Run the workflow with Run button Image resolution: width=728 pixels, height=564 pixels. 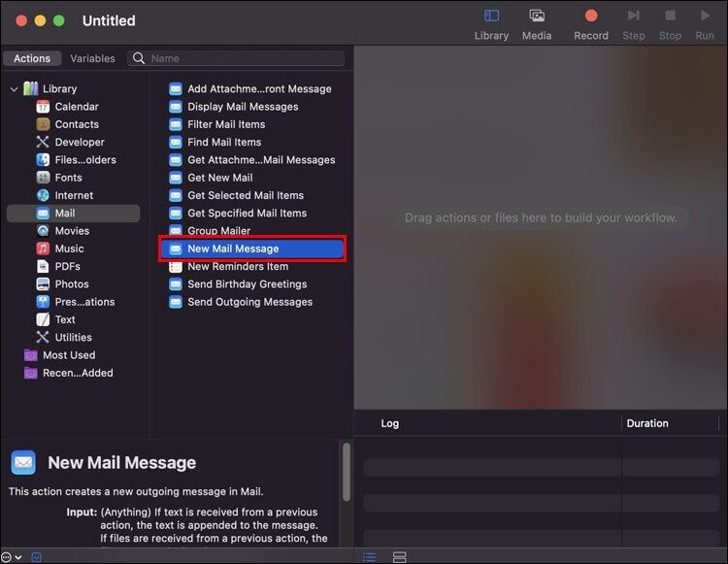point(705,25)
